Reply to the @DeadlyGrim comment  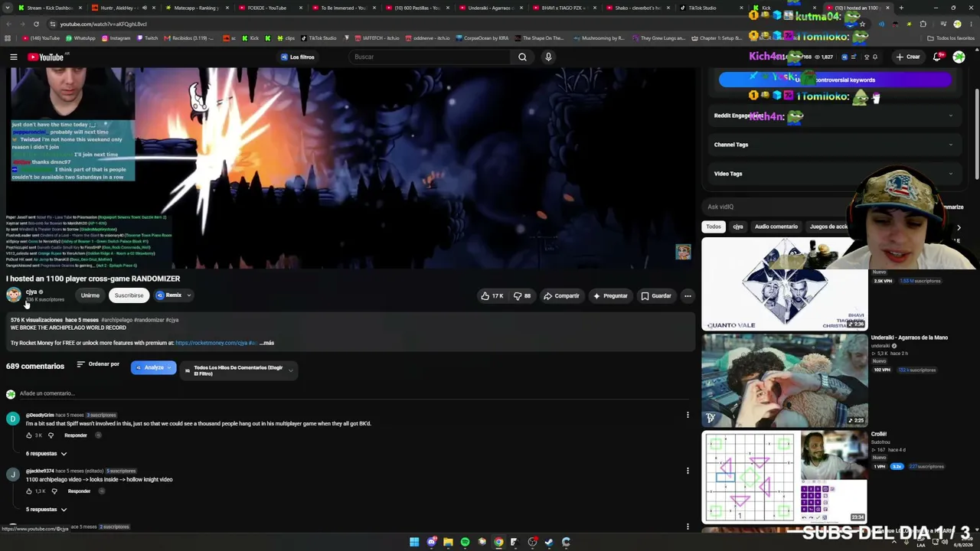(x=75, y=435)
